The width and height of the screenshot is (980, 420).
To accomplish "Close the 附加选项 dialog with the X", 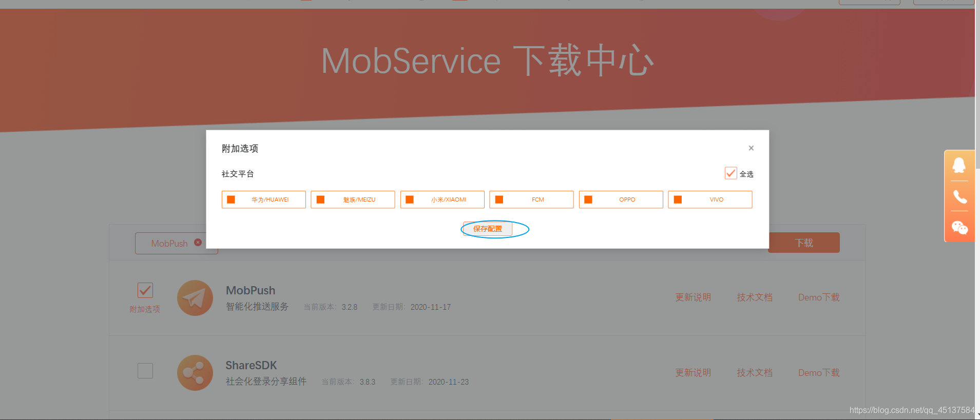I will pyautogui.click(x=751, y=148).
